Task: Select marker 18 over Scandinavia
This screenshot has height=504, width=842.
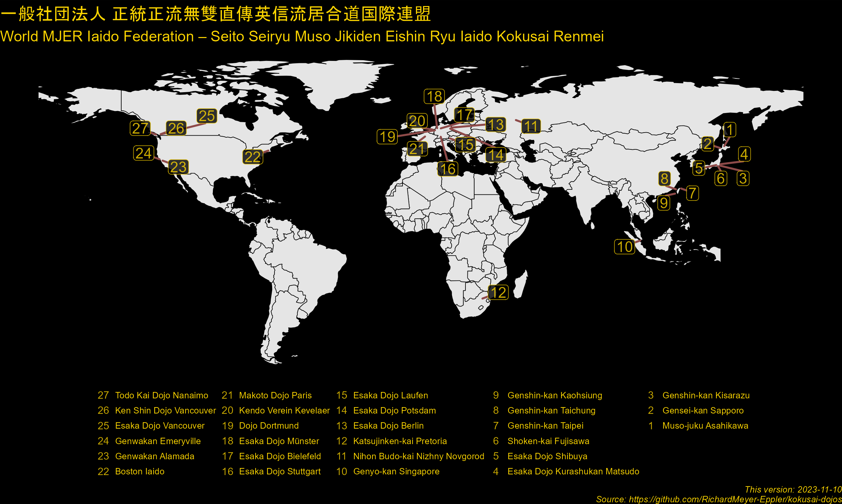Action: point(434,97)
